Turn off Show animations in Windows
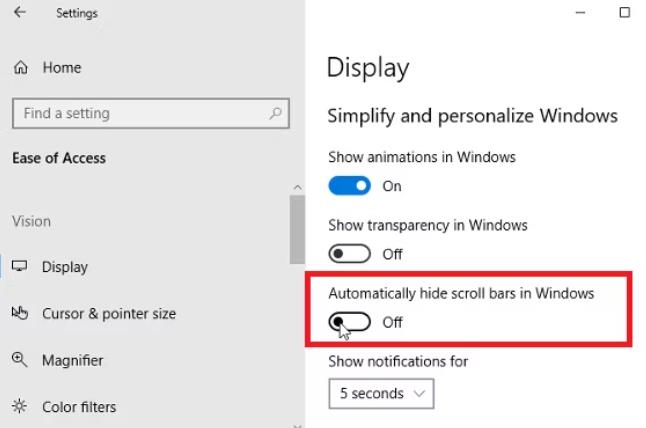The image size is (646, 428). pos(349,186)
